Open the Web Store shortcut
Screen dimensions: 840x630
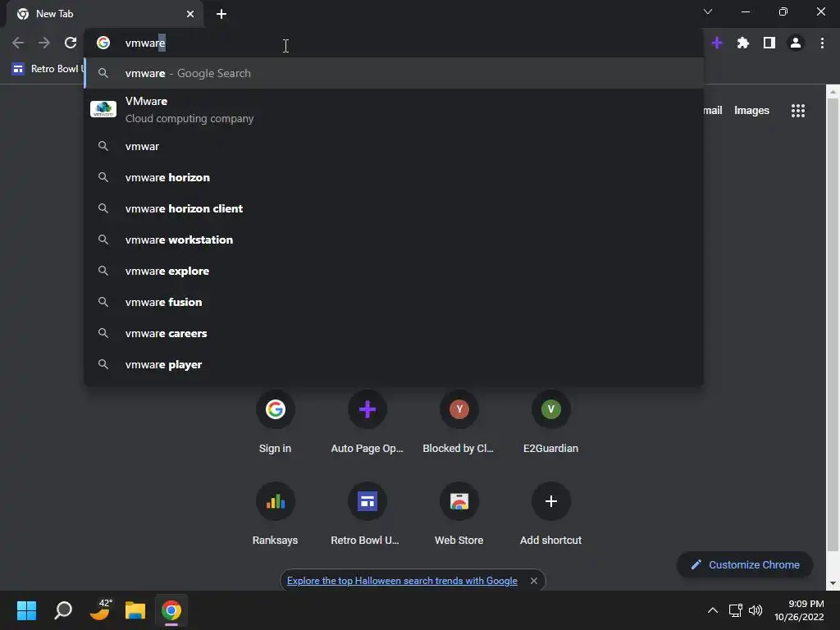coord(459,514)
